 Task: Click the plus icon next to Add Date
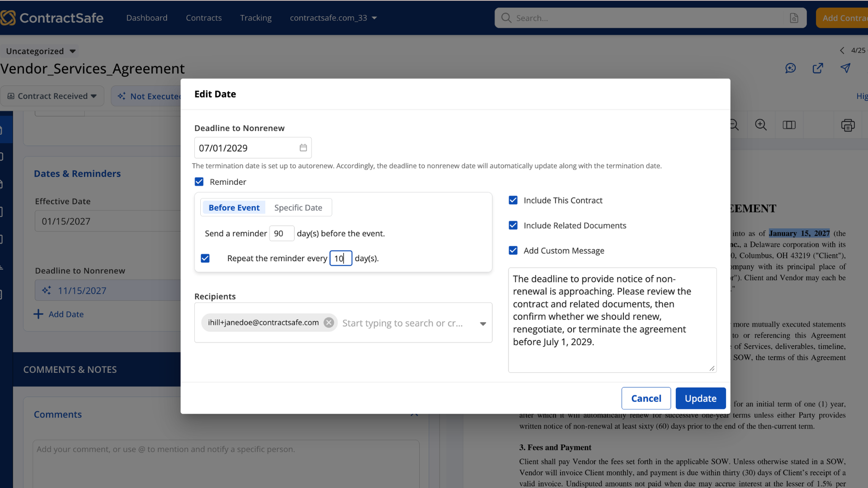pos(38,314)
